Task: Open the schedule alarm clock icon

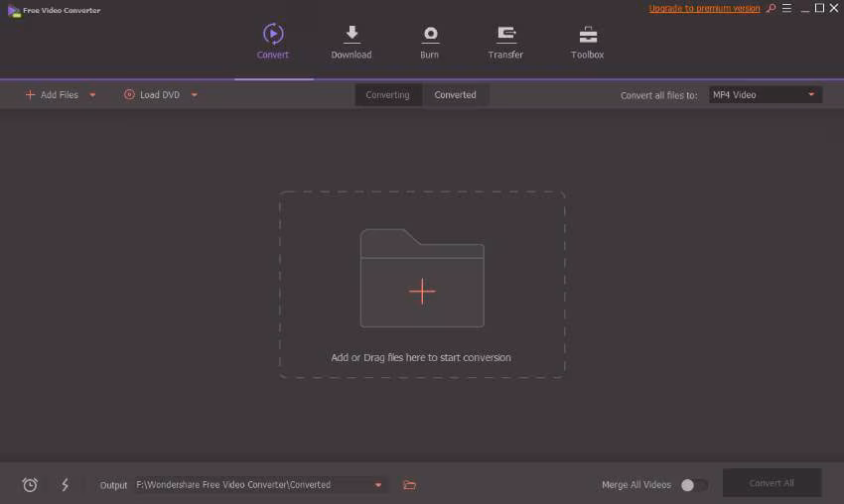Action: click(x=30, y=484)
